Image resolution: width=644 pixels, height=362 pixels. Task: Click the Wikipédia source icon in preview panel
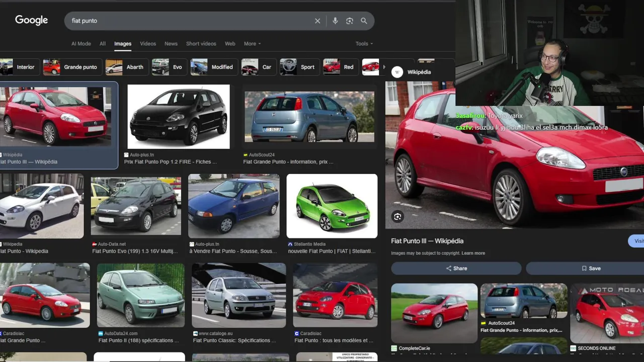397,72
